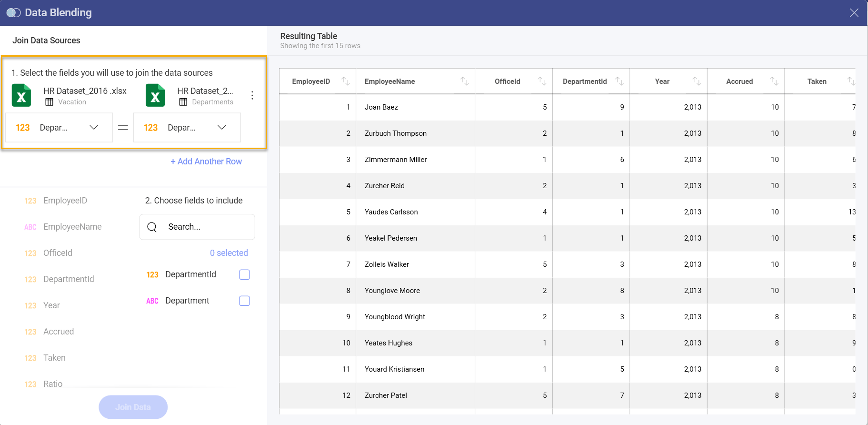This screenshot has height=425, width=868.
Task: Click the Vacation table sheet icon
Action: [49, 102]
